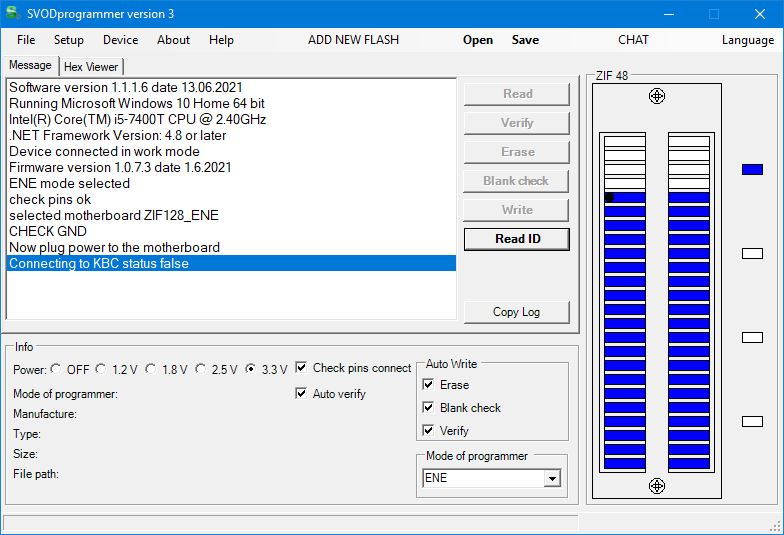This screenshot has height=535, width=784.
Task: Toggle Auto Write Erase checkbox
Action: (x=428, y=384)
